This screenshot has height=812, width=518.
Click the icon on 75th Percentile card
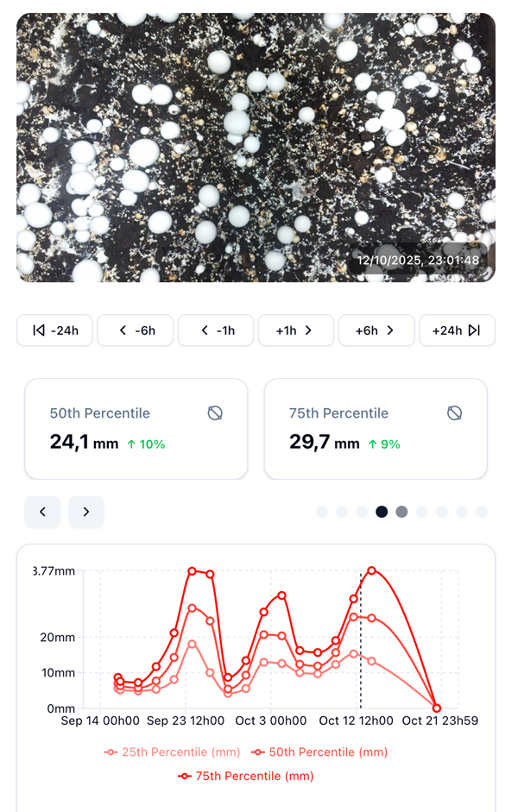[454, 413]
